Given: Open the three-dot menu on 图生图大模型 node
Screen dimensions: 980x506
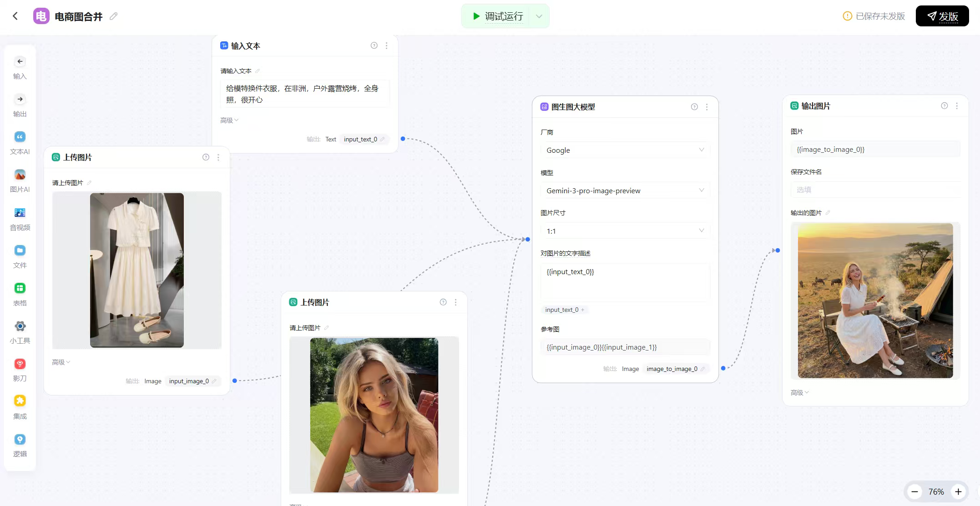Looking at the screenshot, I should (x=707, y=107).
